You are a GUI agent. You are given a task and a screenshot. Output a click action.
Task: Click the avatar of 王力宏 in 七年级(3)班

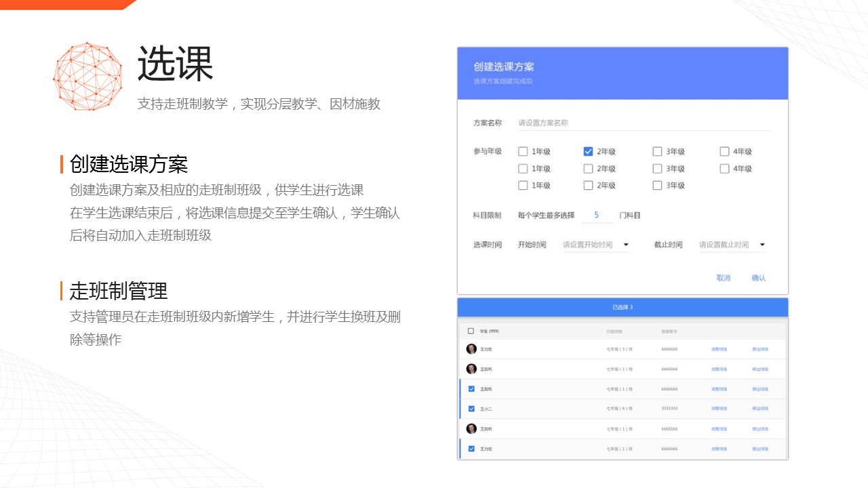coord(471,349)
